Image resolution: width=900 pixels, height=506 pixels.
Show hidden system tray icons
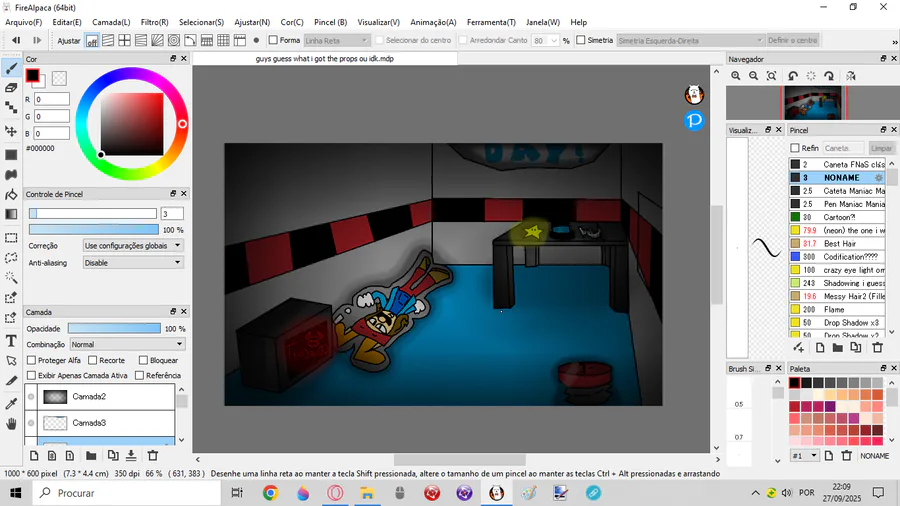click(755, 493)
